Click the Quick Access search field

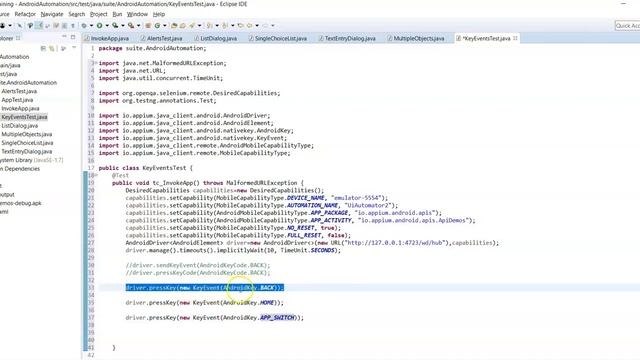coord(627,25)
